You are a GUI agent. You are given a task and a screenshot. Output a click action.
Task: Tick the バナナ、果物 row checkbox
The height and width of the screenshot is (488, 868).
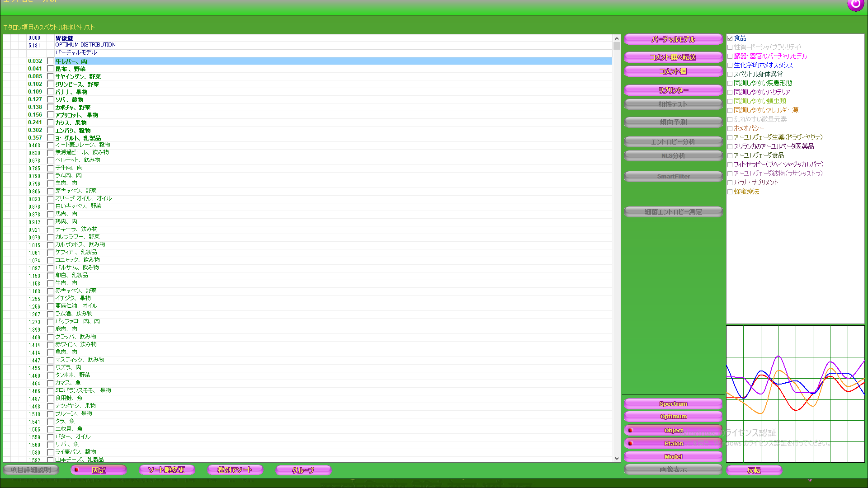pyautogui.click(x=50, y=92)
